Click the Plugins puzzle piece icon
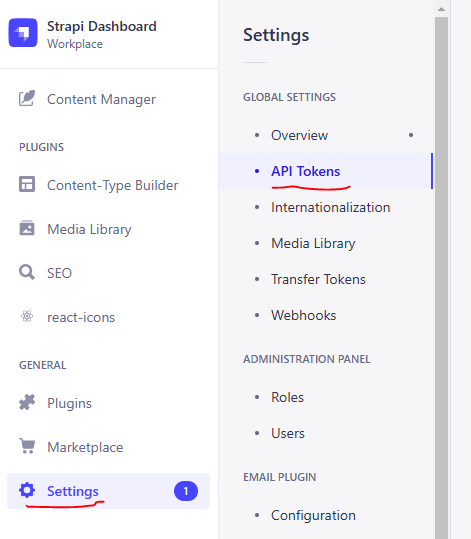This screenshot has width=471, height=539. pyautogui.click(x=27, y=402)
